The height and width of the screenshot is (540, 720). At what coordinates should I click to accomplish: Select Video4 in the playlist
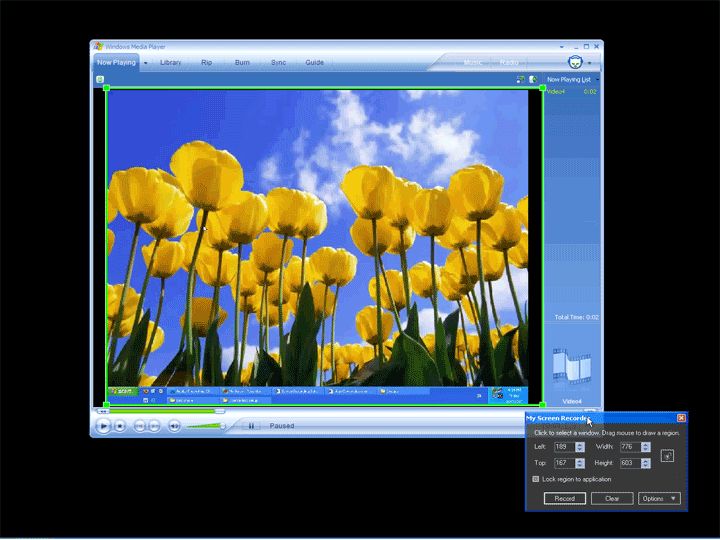[558, 91]
